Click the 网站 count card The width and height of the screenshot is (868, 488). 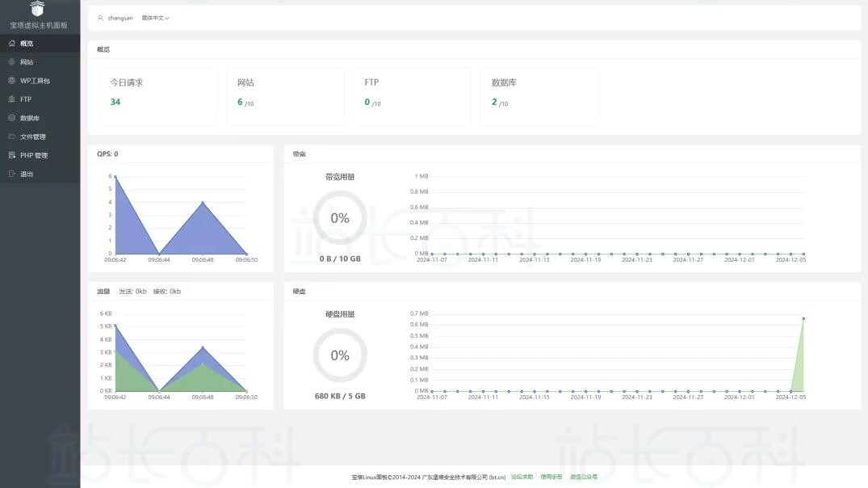pyautogui.click(x=285, y=96)
